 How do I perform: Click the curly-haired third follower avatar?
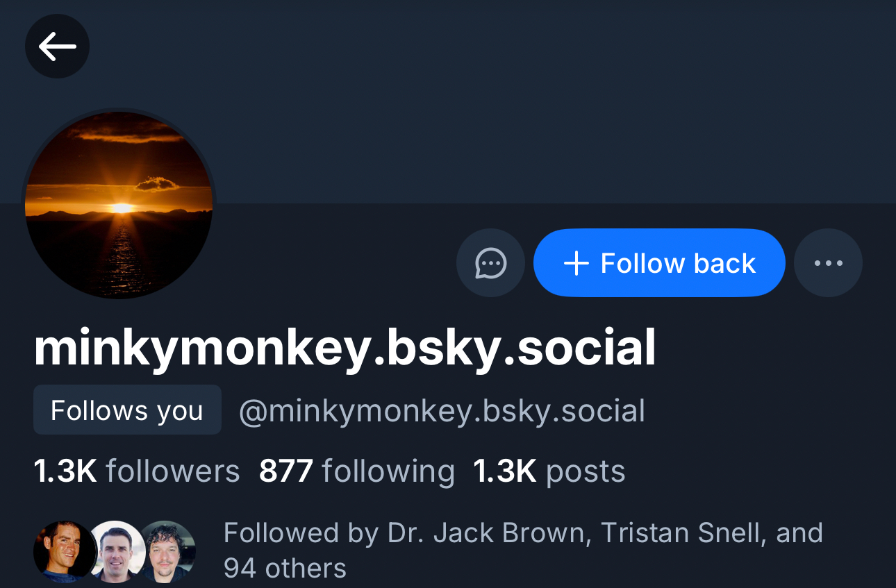tap(168, 552)
